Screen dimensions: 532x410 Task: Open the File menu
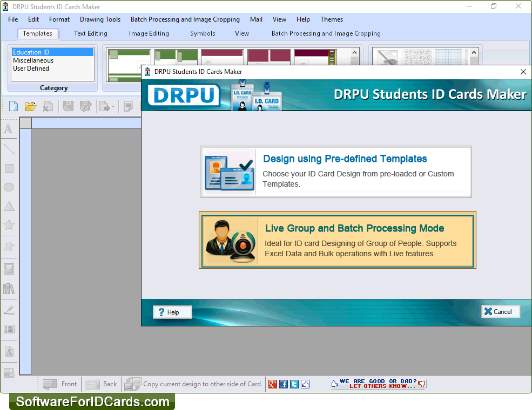pyautogui.click(x=13, y=19)
